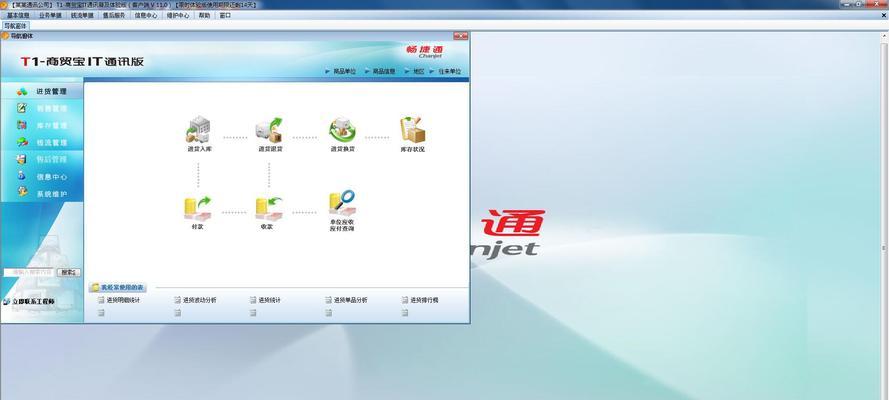Viewport: 889px width, 400px height.
Task: Click the 进货管理 colored-balls icon
Action: click(x=22, y=91)
